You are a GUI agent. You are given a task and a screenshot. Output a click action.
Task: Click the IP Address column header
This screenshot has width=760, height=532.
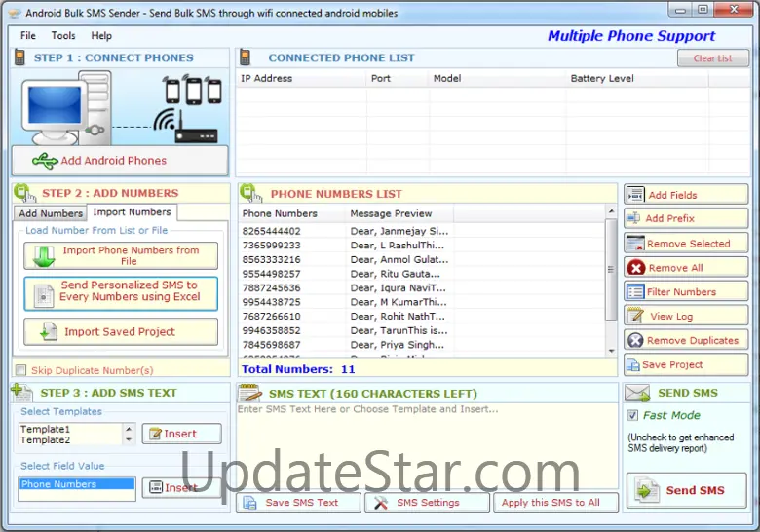(x=300, y=79)
